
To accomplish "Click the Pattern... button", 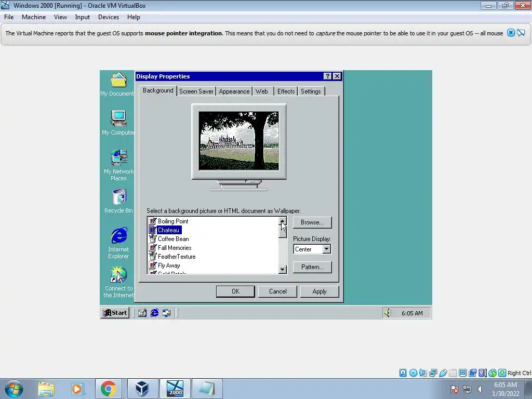I will (312, 267).
